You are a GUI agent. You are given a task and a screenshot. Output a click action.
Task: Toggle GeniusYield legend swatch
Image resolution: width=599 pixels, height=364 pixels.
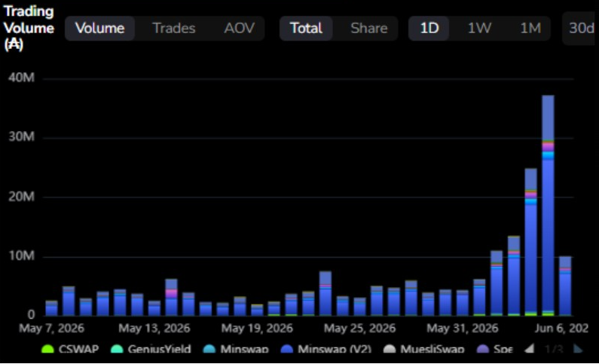tap(117, 349)
